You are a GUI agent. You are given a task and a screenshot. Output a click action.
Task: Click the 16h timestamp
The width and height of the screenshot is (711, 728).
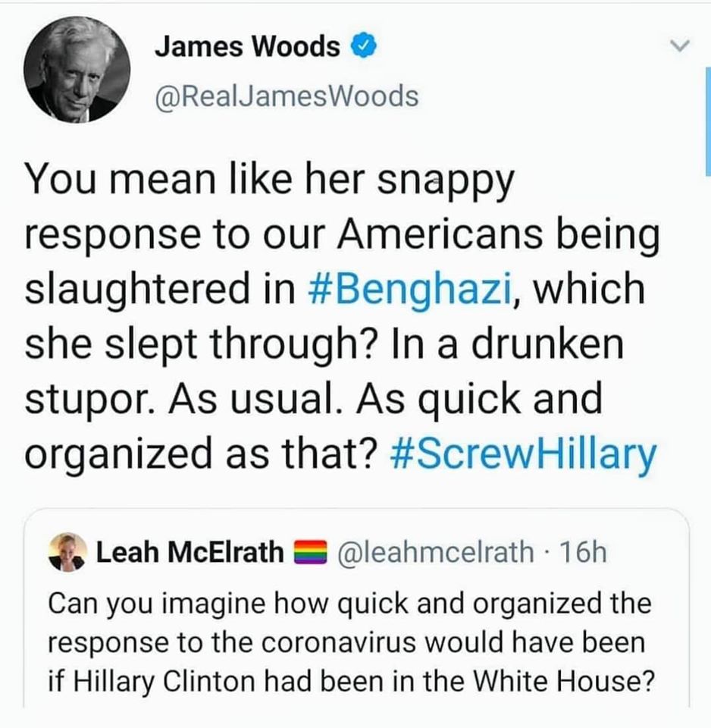coord(584,552)
